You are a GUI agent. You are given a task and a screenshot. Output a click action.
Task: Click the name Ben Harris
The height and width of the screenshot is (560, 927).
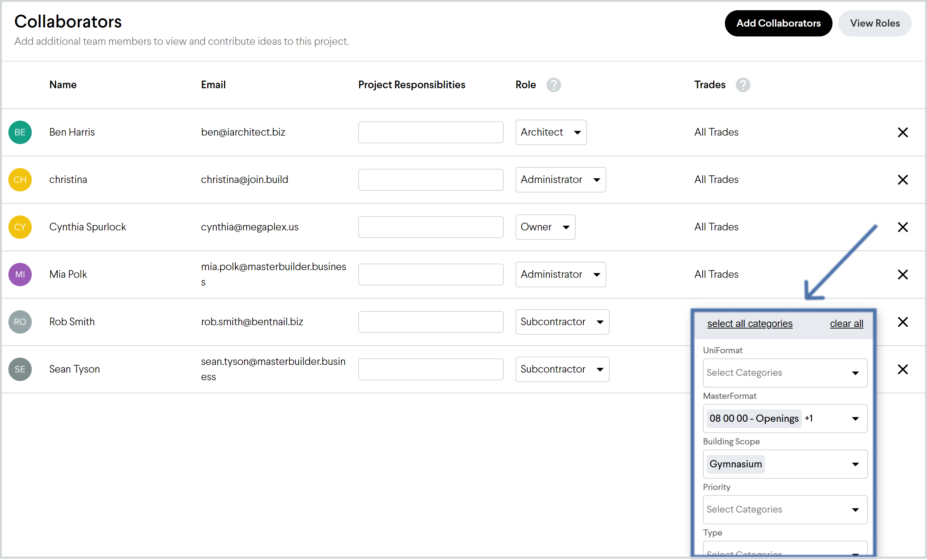72,132
